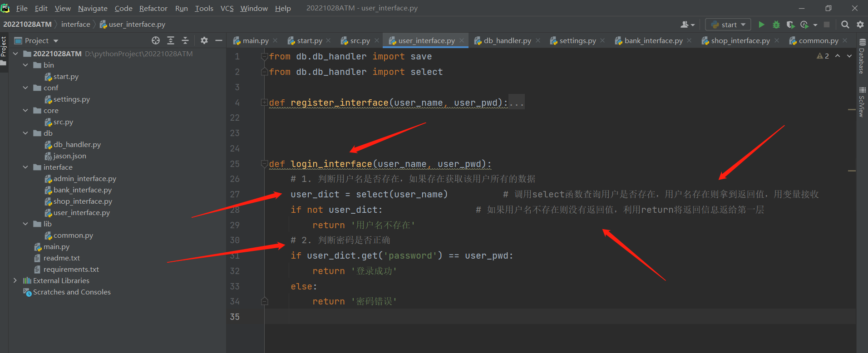Click user_interface.py in navigation bar
The width and height of the screenshot is (868, 353).
(133, 25)
